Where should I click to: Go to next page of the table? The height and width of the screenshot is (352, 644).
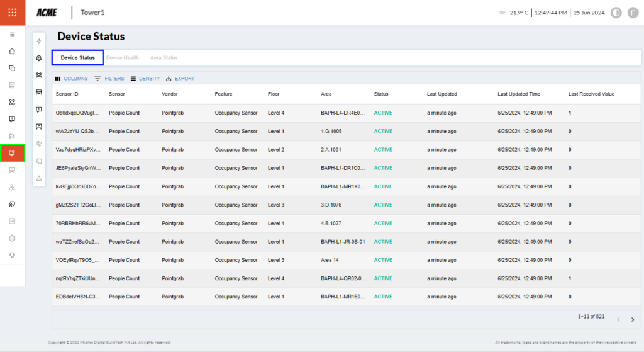click(x=633, y=320)
